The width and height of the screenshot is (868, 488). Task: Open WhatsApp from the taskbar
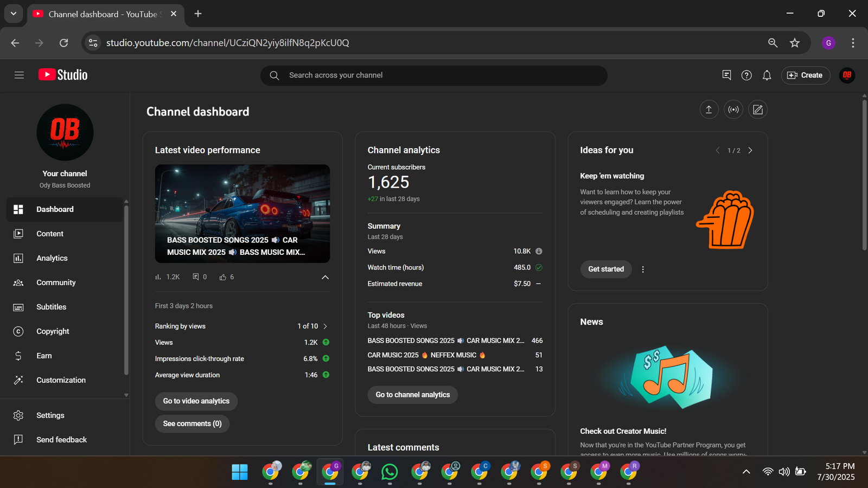point(390,472)
